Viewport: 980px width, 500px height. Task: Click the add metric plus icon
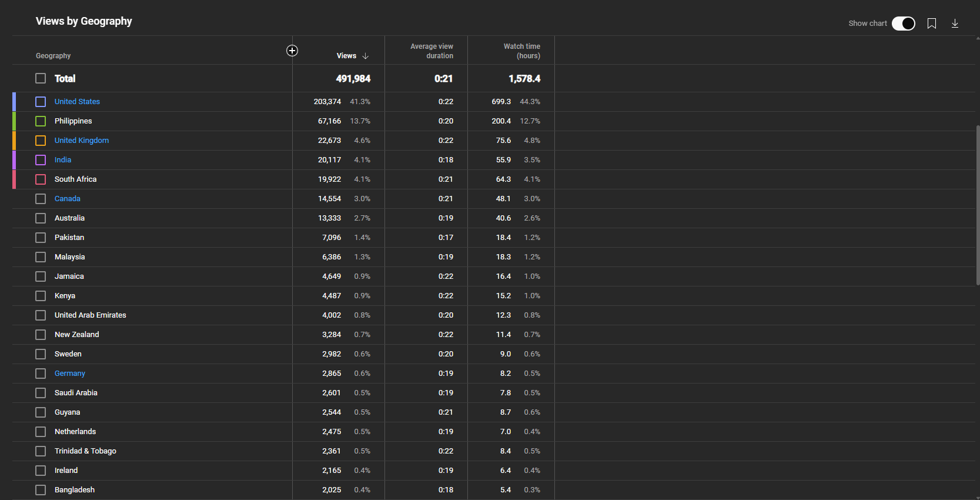[292, 51]
